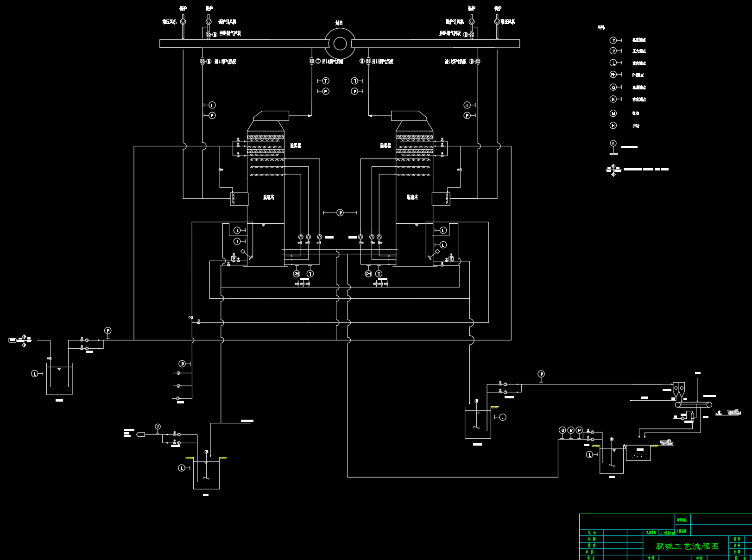Screen dimensions: 752x560
Task: Click the left 除雾器 label
Action: click(296, 145)
